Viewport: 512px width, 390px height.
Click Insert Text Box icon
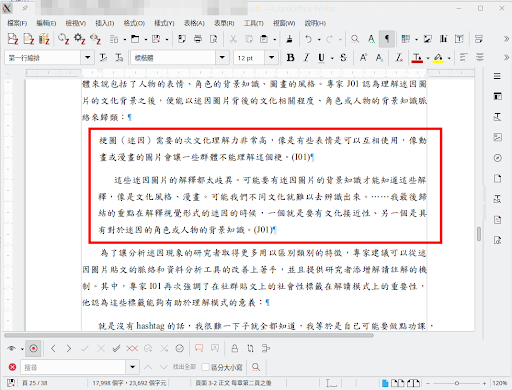(459, 39)
